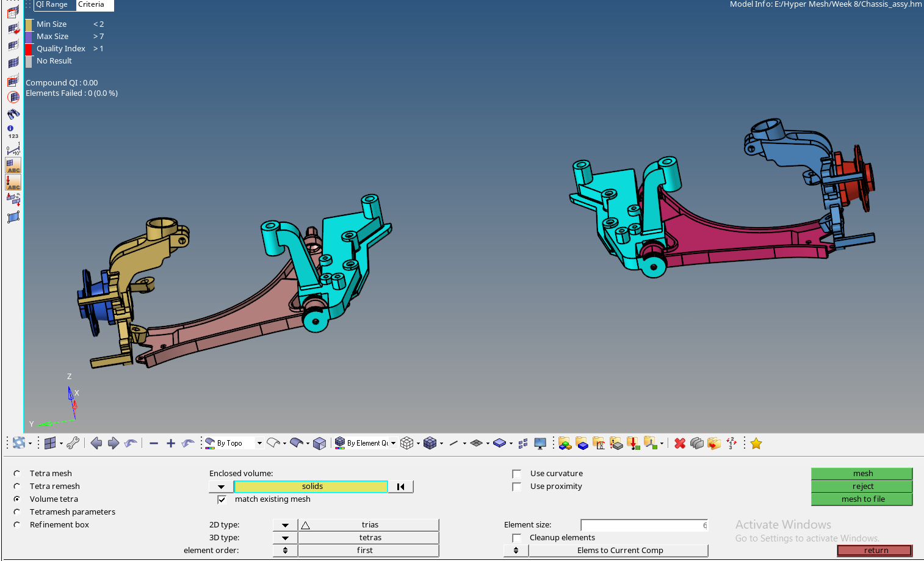Click the plus zoom-in icon
Screen dimensions: 924x561
point(171,444)
